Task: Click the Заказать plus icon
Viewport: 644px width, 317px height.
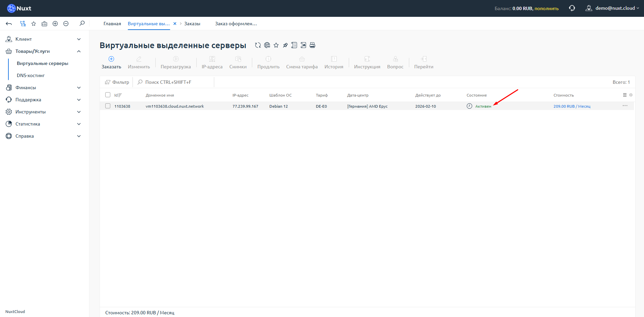Action: 111,59
